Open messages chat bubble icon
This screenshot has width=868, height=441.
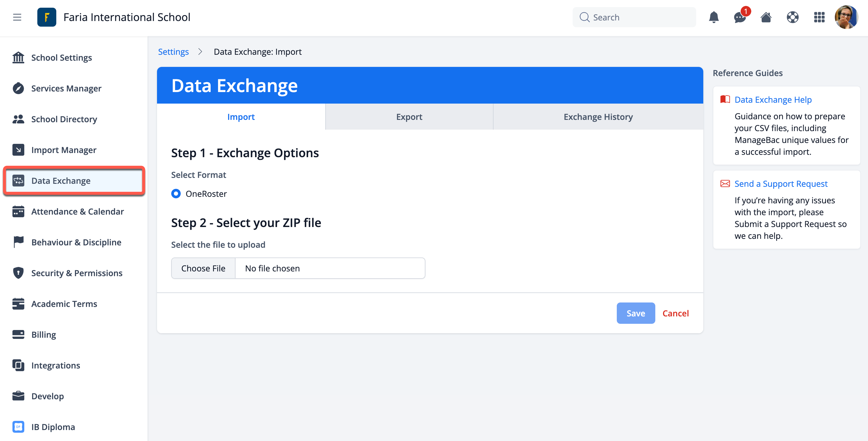(740, 17)
